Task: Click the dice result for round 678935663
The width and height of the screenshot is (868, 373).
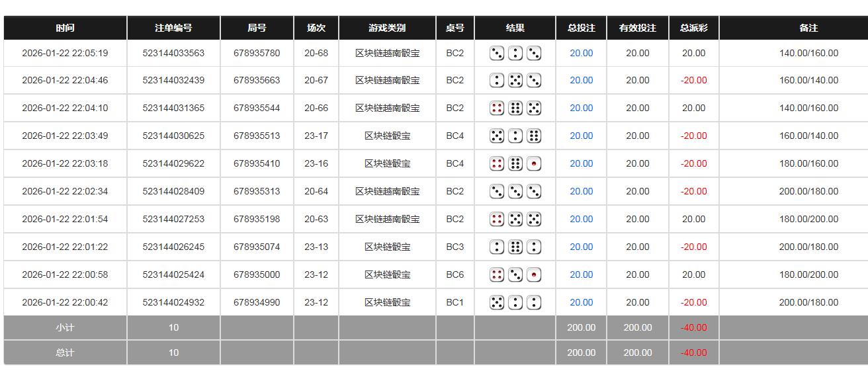Action: (515, 80)
